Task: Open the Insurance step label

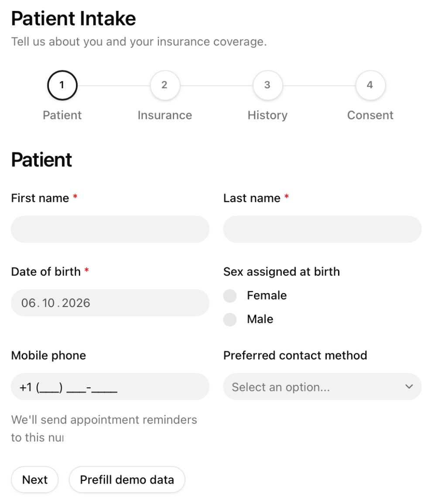Action: pyautogui.click(x=165, y=115)
